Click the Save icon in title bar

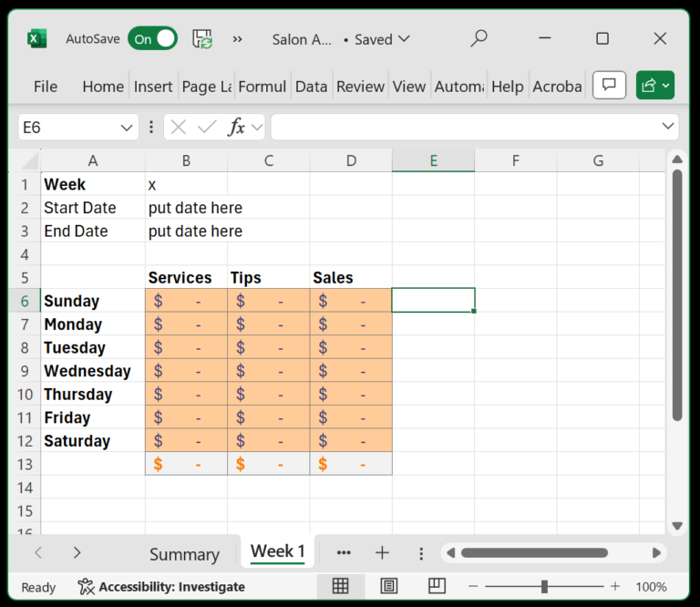coord(201,39)
